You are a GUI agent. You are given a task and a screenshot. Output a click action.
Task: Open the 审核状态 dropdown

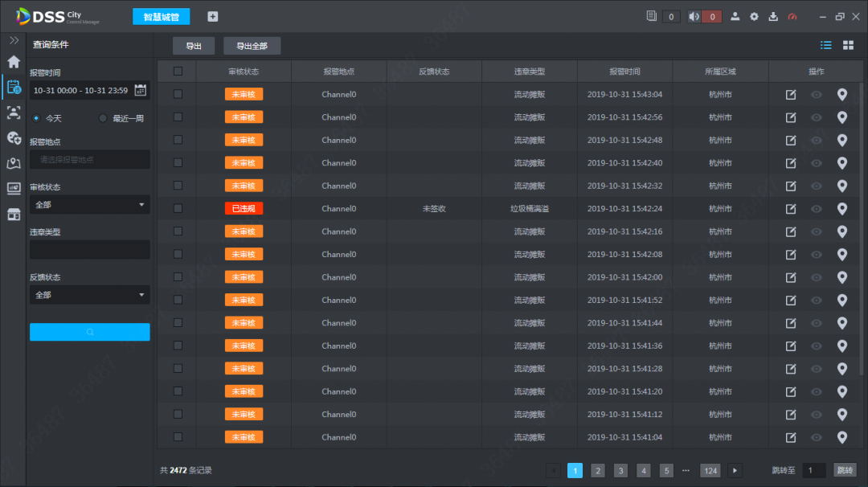click(x=90, y=205)
